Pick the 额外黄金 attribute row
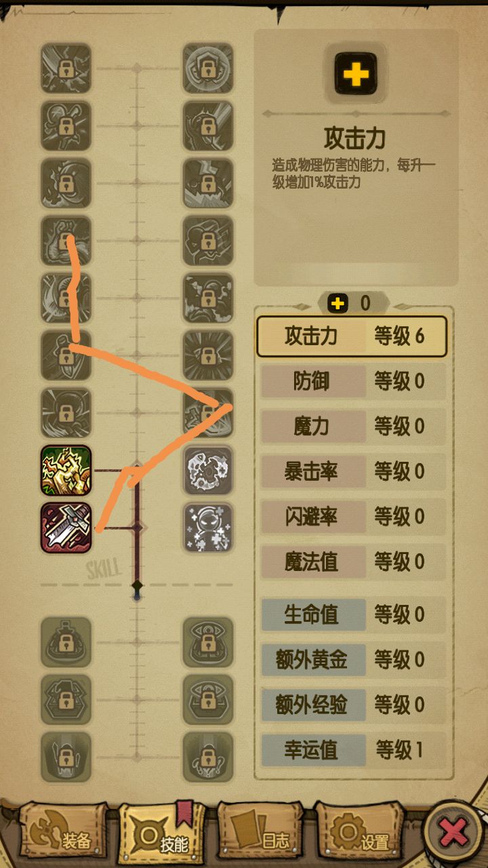Image resolution: width=488 pixels, height=868 pixels. coord(352,659)
